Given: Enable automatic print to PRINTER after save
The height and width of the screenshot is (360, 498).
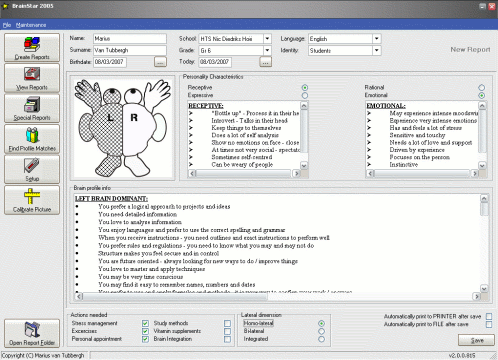Looking at the screenshot, I should click(489, 316).
